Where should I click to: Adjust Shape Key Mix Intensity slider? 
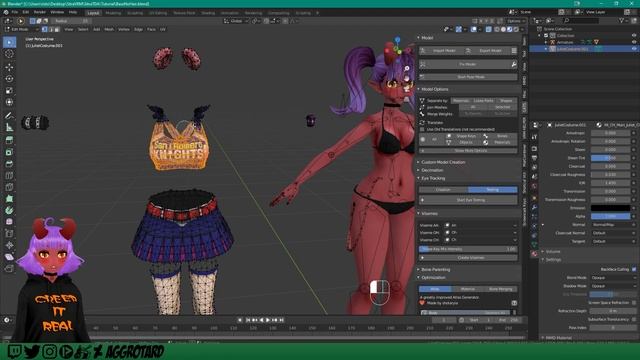[x=468, y=249]
